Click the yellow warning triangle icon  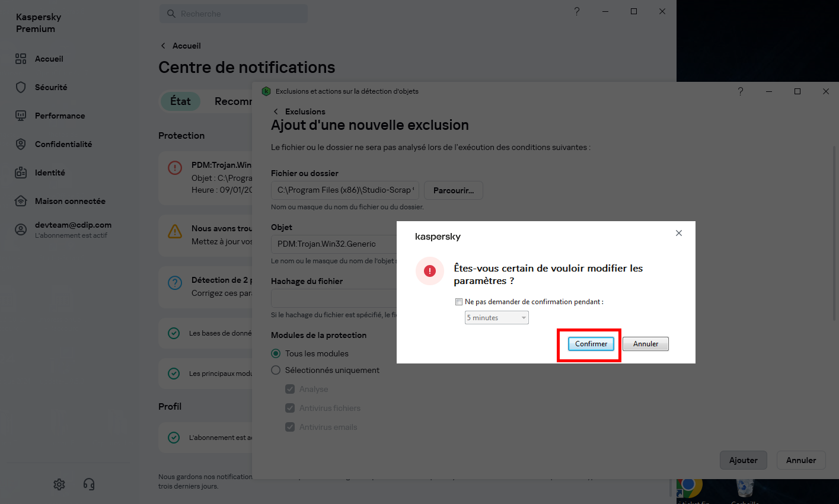tap(175, 231)
